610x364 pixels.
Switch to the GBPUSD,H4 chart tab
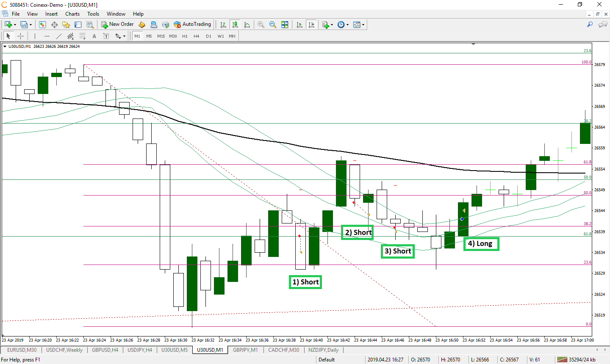[105, 350]
